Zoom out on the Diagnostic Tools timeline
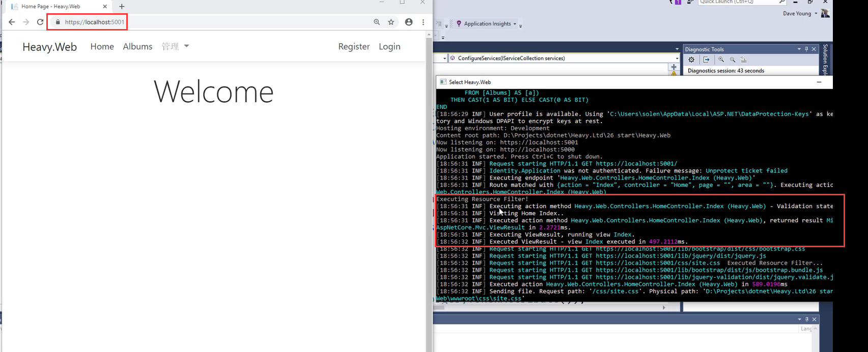The image size is (868, 352). 733,60
